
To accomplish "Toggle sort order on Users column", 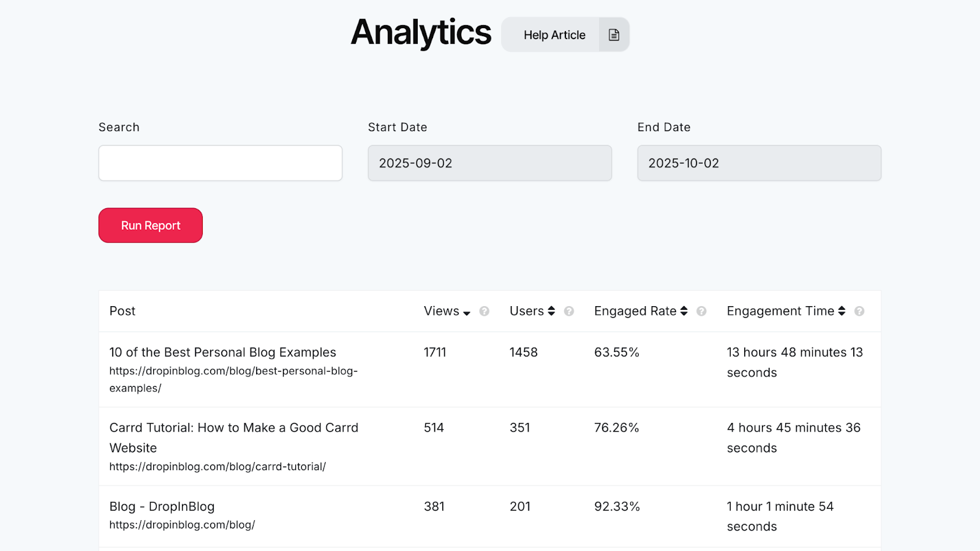I will click(x=552, y=310).
